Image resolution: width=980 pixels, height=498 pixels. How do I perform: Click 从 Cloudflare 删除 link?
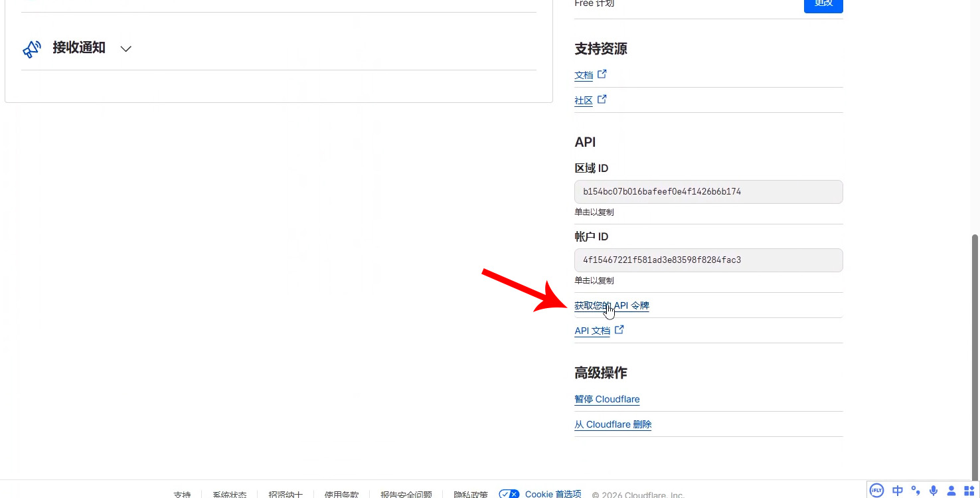pyautogui.click(x=613, y=424)
